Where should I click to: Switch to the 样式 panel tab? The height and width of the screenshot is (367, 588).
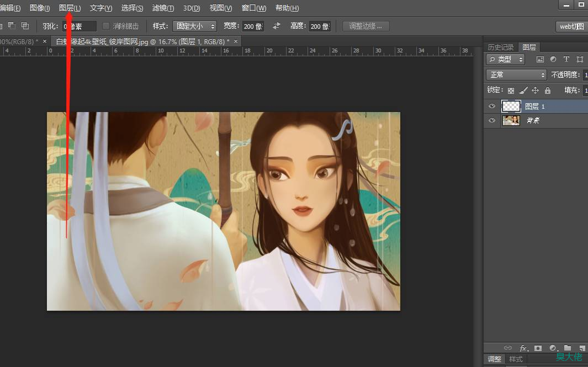(516, 359)
